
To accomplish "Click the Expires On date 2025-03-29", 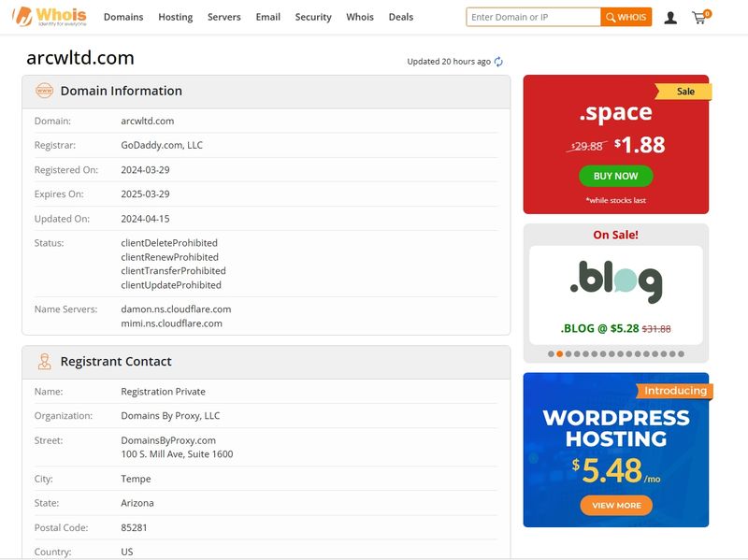I will tap(145, 194).
